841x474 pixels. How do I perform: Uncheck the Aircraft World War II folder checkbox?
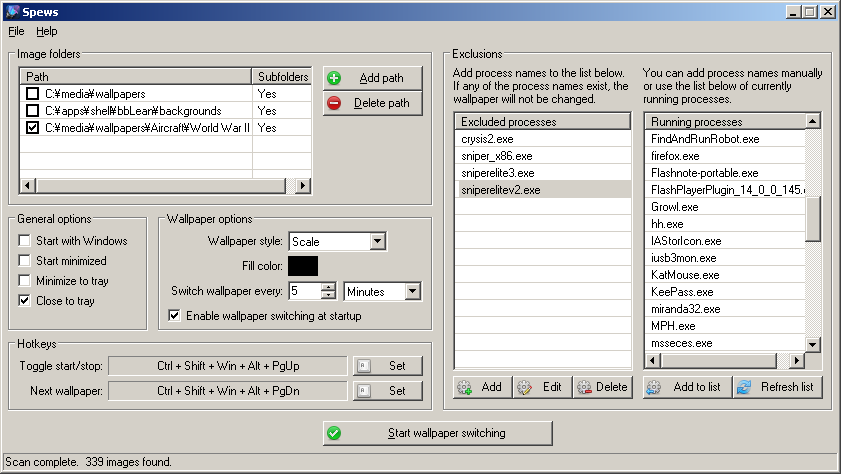pyautogui.click(x=33, y=128)
